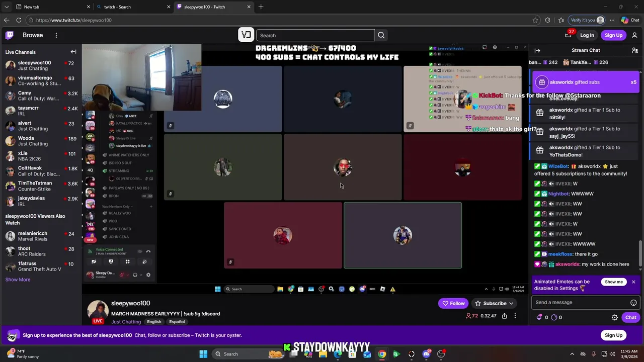Click the browser address bar URL

(x=74, y=20)
